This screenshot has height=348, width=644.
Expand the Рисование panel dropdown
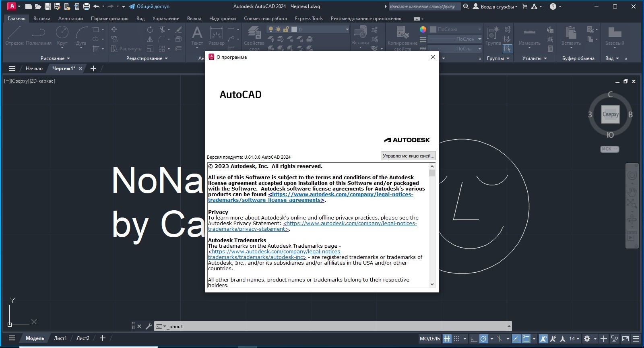pyautogui.click(x=55, y=58)
